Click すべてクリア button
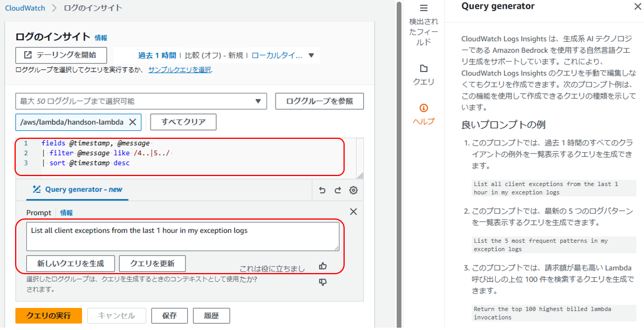Screen dimensions: 644x330 click(x=183, y=122)
